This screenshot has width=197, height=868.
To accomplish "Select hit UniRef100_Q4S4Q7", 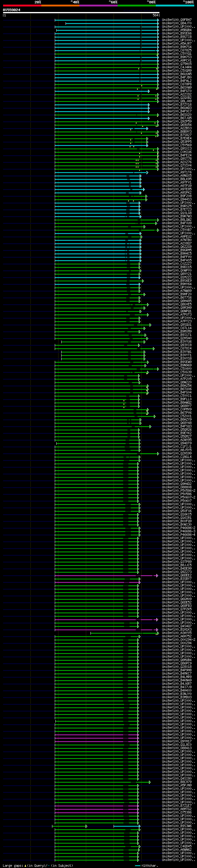I will click(x=176, y=626).
